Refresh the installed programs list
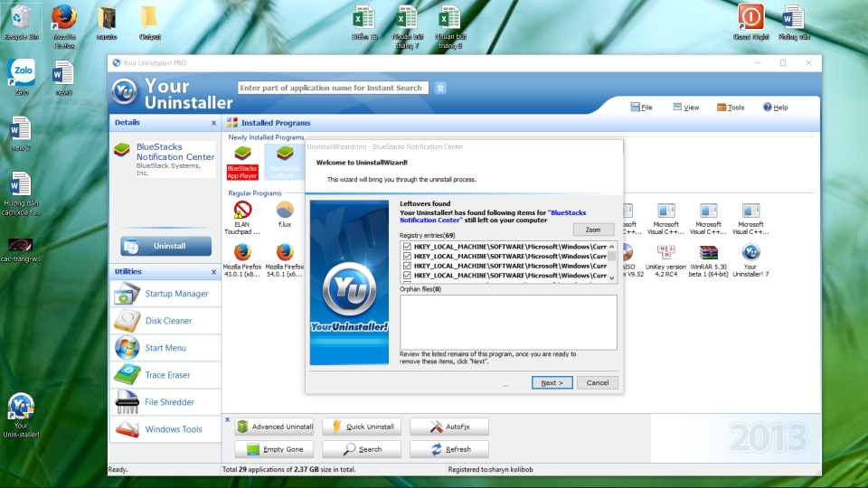This screenshot has height=488, width=868. (x=449, y=449)
